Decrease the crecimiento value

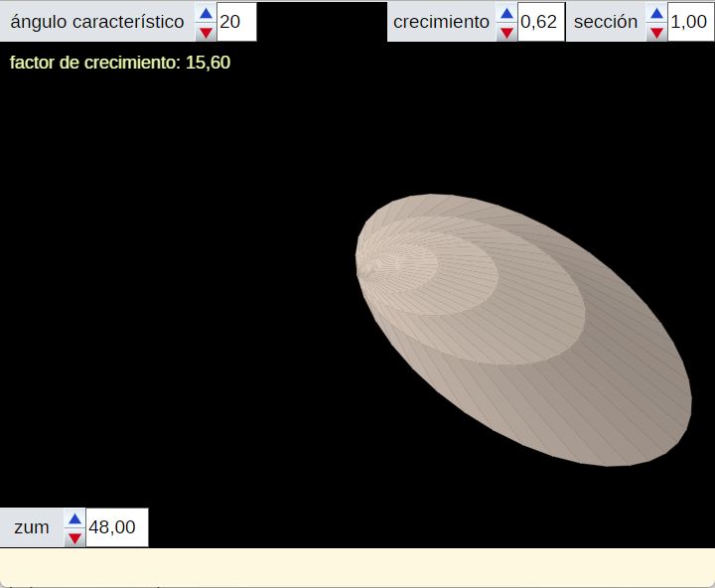click(x=506, y=32)
